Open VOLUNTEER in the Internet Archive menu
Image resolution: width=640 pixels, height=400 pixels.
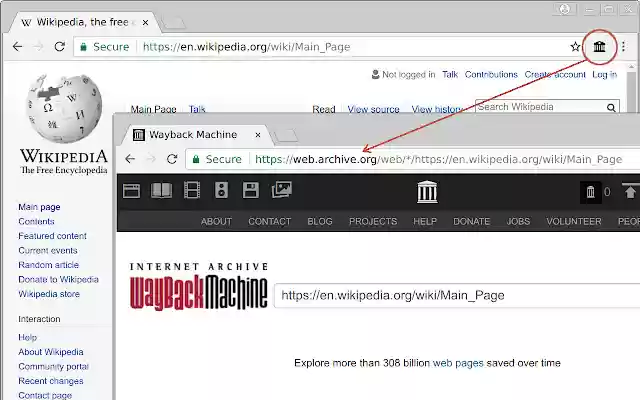pos(574,222)
